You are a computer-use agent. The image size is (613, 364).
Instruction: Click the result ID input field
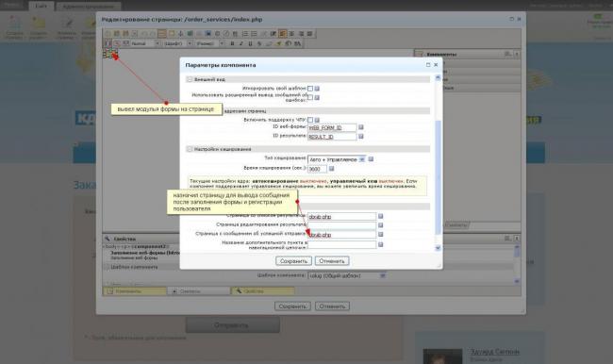[332, 137]
